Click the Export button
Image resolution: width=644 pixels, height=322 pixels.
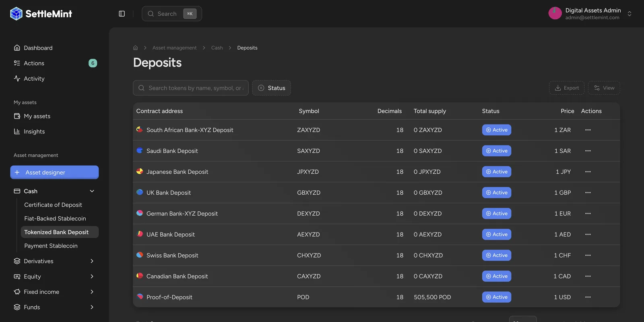click(567, 88)
